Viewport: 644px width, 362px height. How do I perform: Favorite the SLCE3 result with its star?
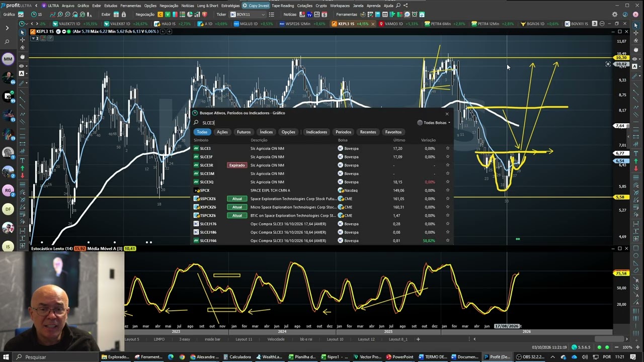[x=447, y=148]
